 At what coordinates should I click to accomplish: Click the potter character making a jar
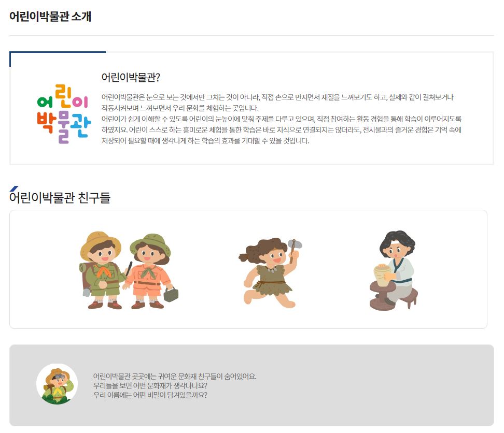(x=394, y=270)
